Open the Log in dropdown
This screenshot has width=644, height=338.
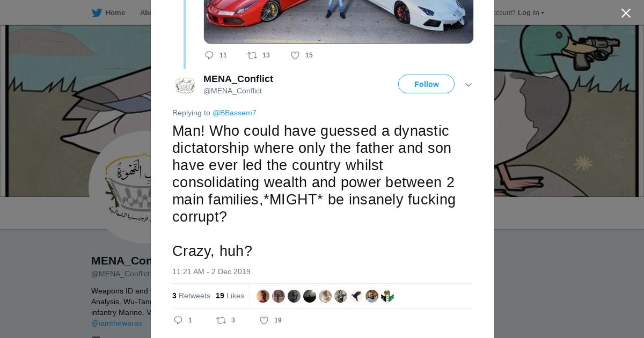point(531,13)
